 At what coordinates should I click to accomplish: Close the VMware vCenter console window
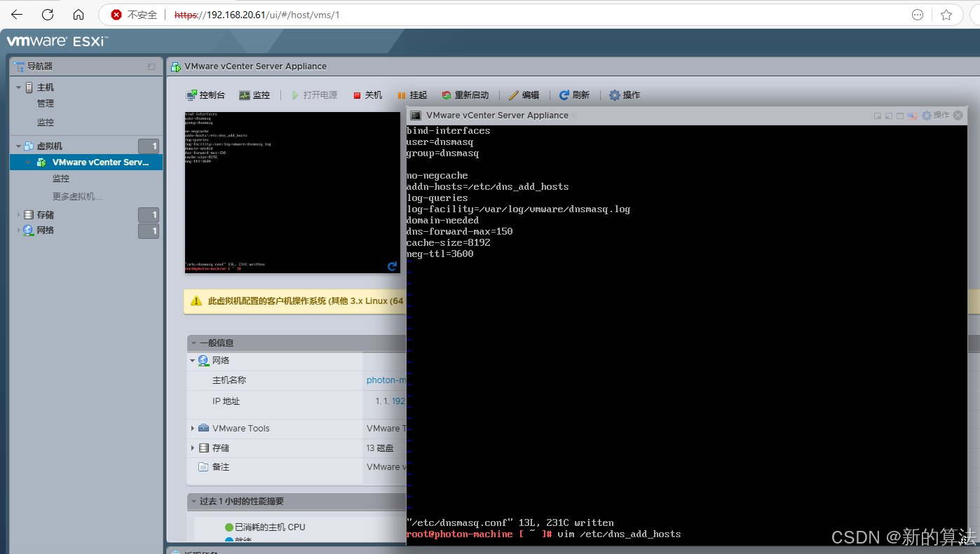tap(958, 116)
